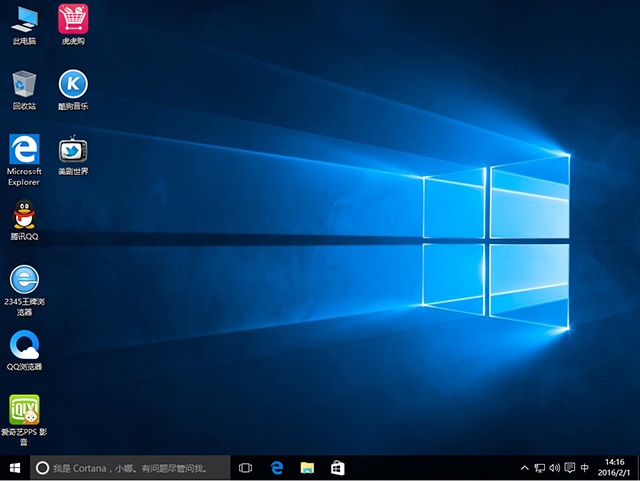Image resolution: width=640 pixels, height=481 pixels.
Task: Toggle the 中 input method indicator
Action: point(584,468)
